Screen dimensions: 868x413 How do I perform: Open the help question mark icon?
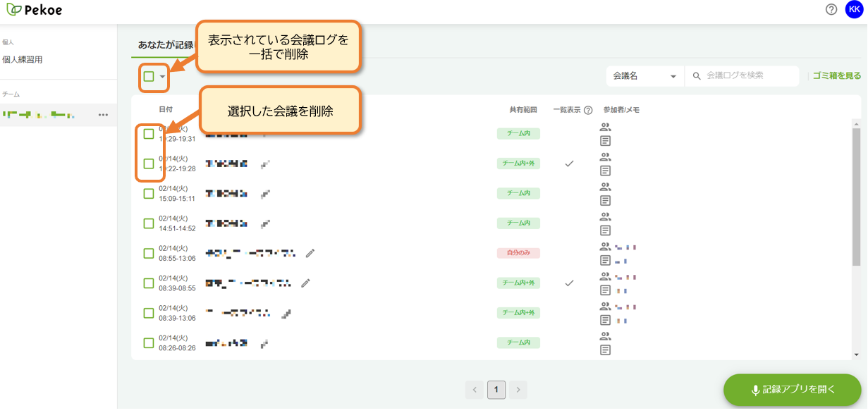click(x=831, y=9)
